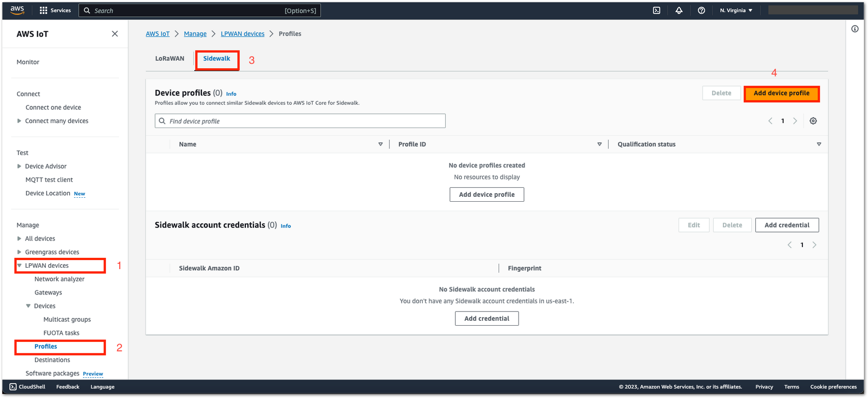Collapse the Devices subsection

28,306
